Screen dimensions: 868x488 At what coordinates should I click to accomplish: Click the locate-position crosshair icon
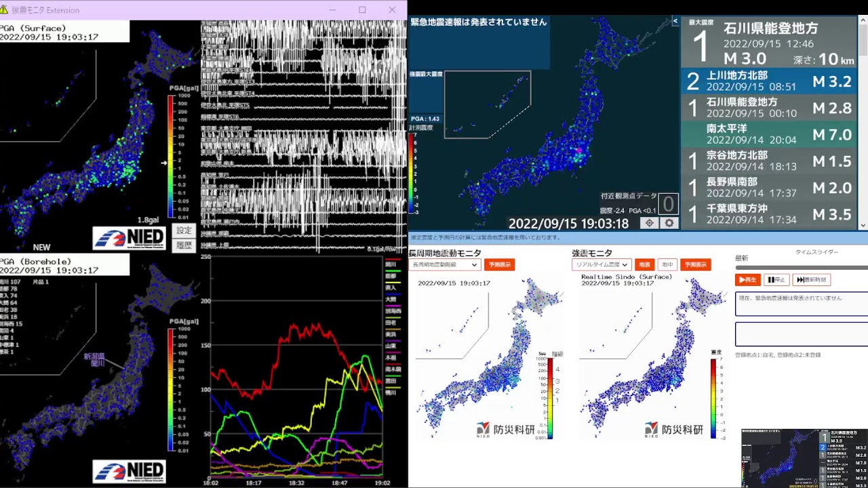pyautogui.click(x=650, y=223)
